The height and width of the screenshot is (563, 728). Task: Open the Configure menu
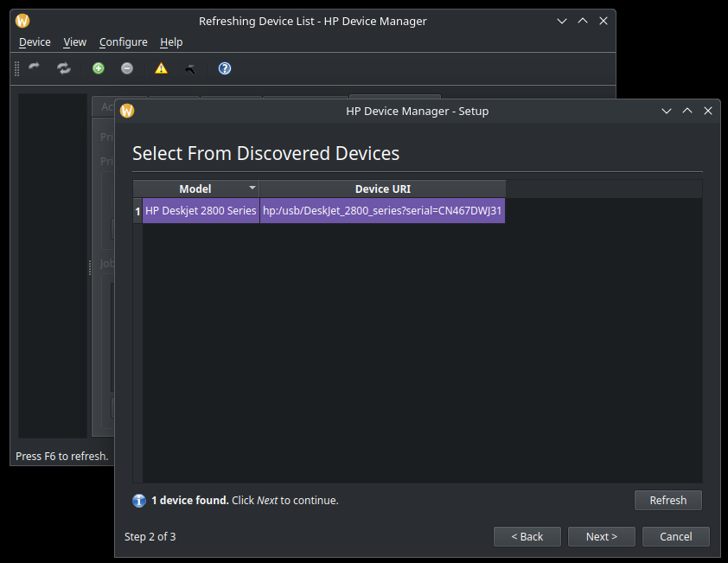[124, 42]
